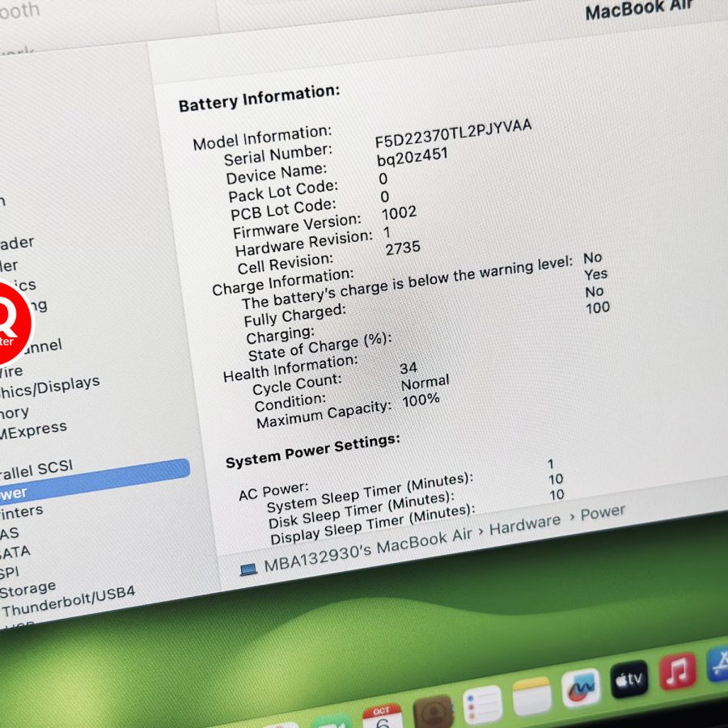Screen dimensions: 728x728
Task: Select the Controller entry in the sidebar
Action: (9, 265)
